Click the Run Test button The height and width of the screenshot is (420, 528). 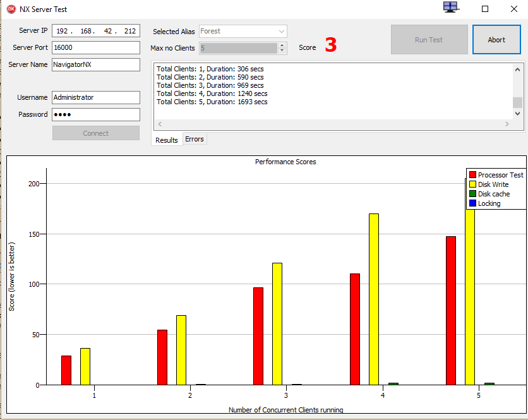pos(429,40)
